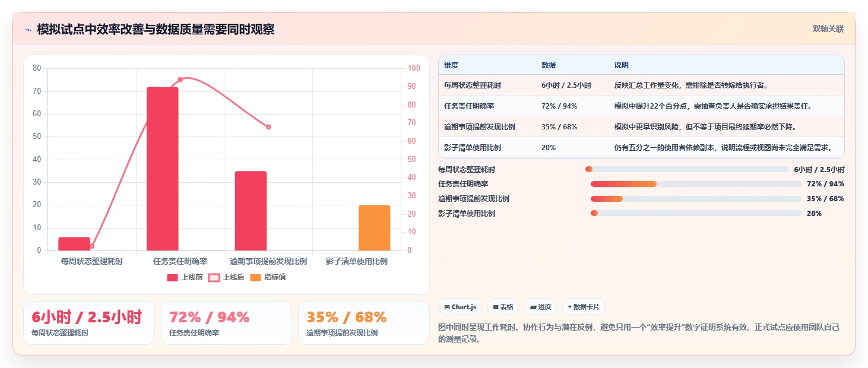Click the orange 影子清单使用比例 bar
This screenshot has width=868, height=368.
click(x=374, y=228)
